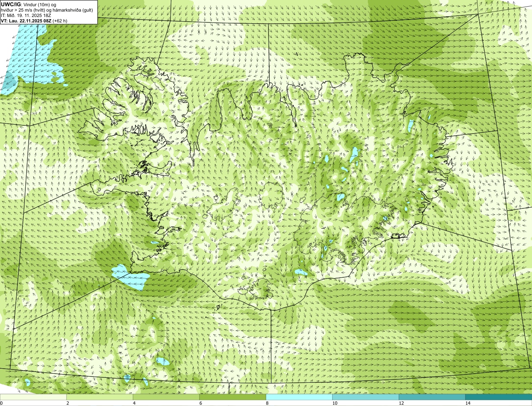532x406 pixels.
Task: Click the legend scale label "14"
Action: tap(468, 403)
